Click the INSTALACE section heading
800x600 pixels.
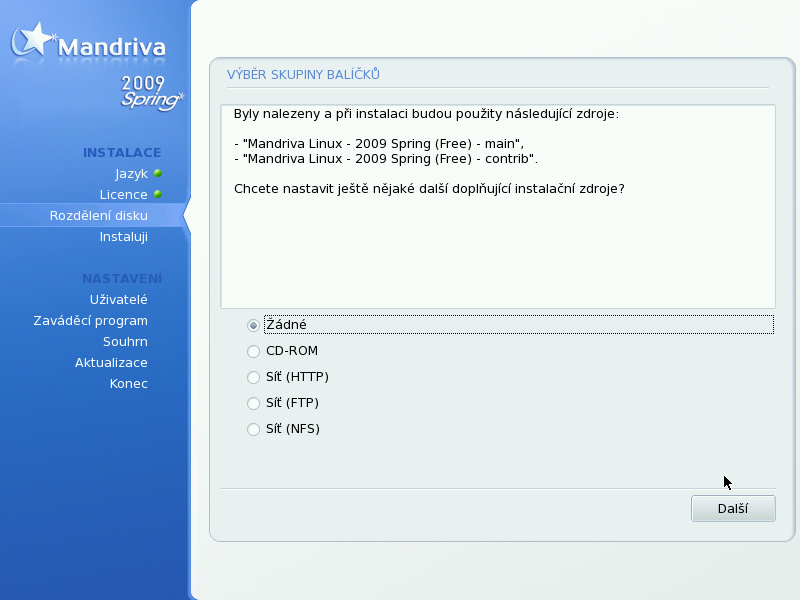point(122,153)
